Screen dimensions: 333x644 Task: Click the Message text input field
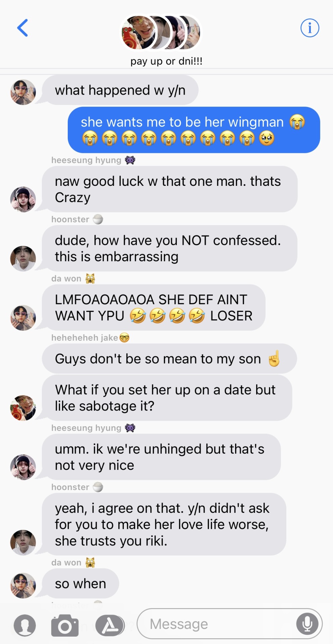click(x=230, y=624)
